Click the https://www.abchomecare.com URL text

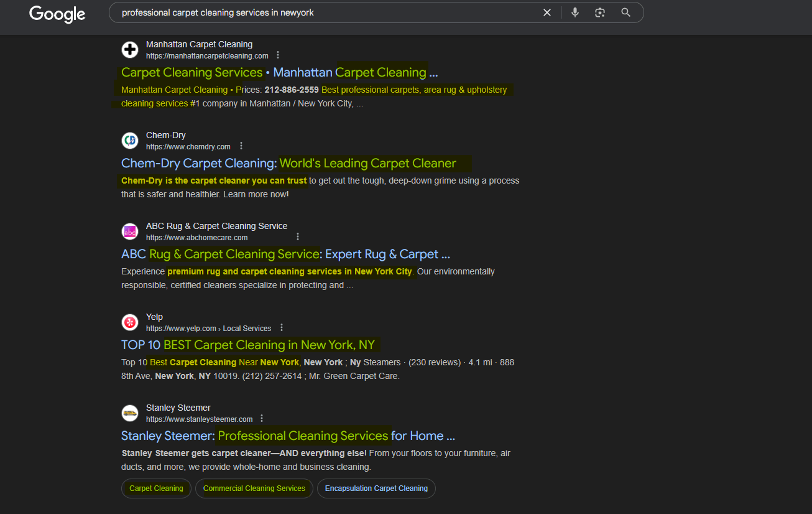pyautogui.click(x=197, y=238)
